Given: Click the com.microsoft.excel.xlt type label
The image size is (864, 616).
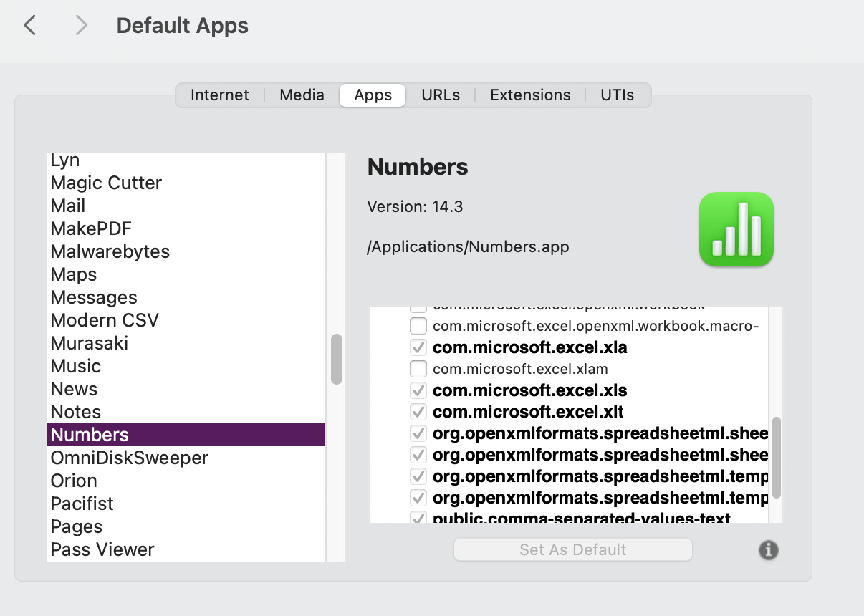Looking at the screenshot, I should pos(528,413).
